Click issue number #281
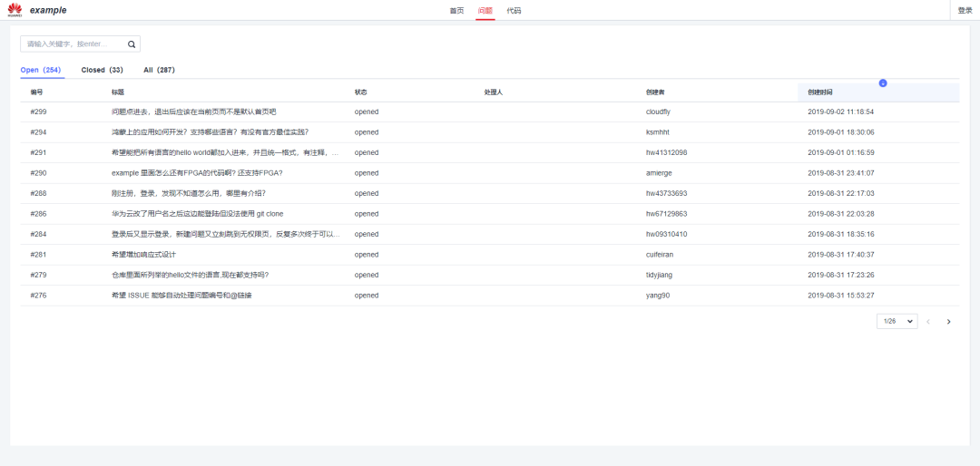The height and width of the screenshot is (466, 980). coord(38,254)
